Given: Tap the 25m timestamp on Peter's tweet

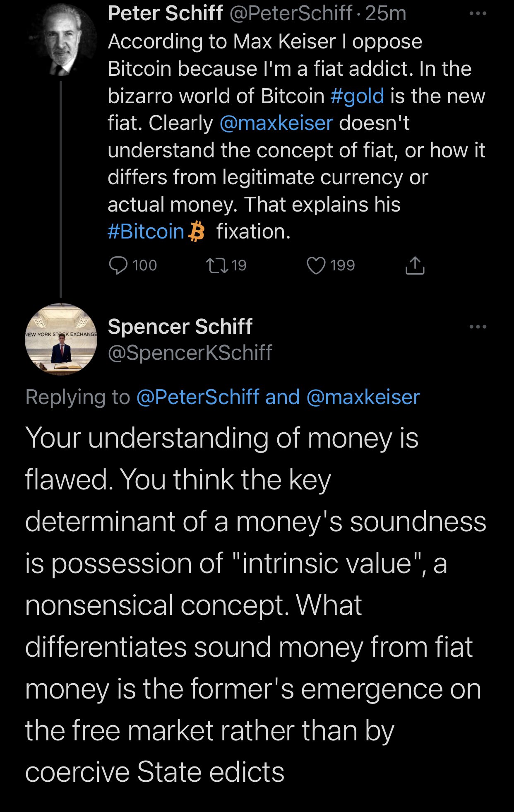Looking at the screenshot, I should 386,14.
